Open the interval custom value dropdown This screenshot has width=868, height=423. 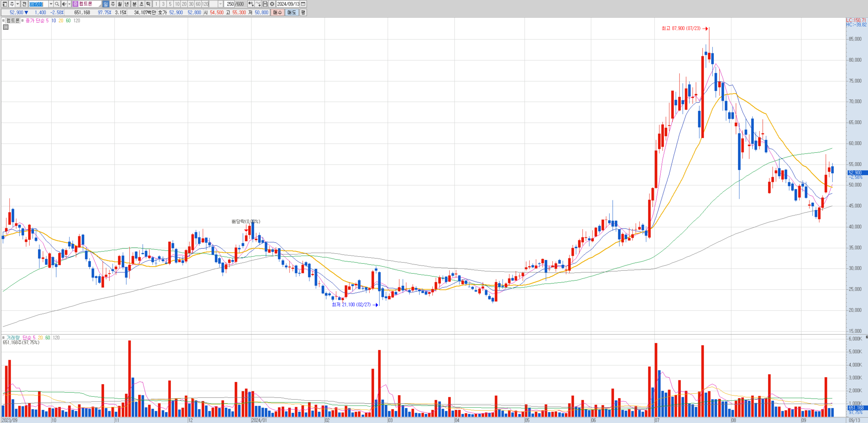(220, 4)
